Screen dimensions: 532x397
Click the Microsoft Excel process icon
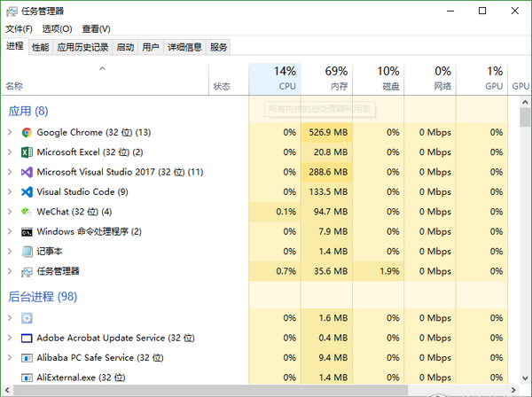coord(27,152)
